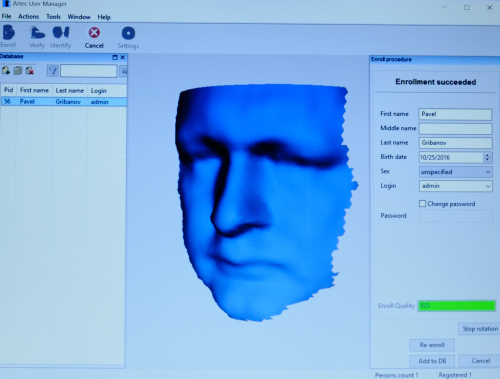Viewport: 500px width, 379px height.
Task: Click the database filter text field
Action: point(89,71)
